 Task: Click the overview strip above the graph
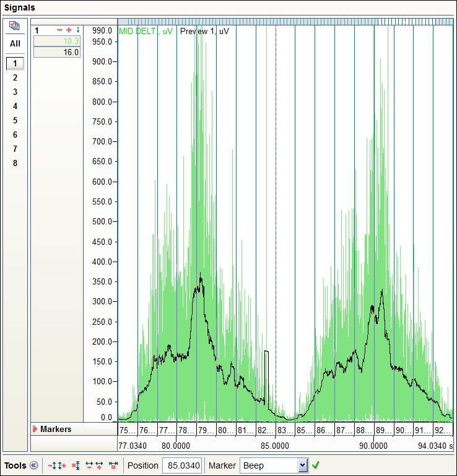(x=285, y=22)
